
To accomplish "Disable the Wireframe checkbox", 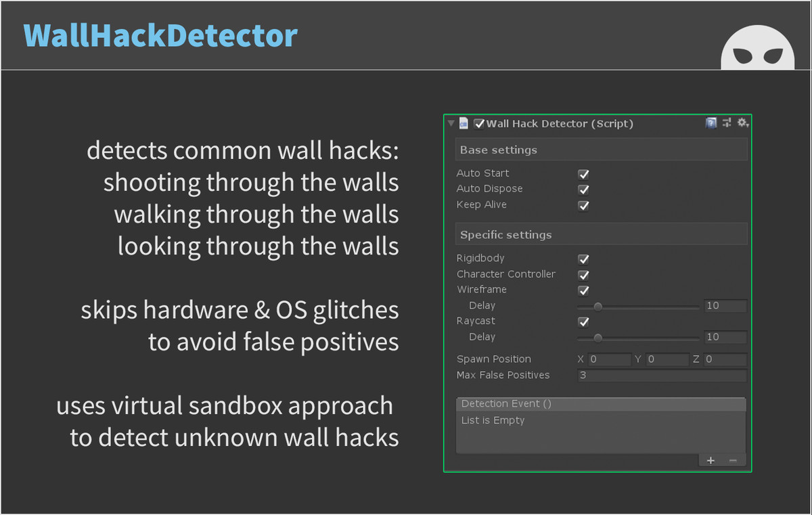I will (x=583, y=290).
